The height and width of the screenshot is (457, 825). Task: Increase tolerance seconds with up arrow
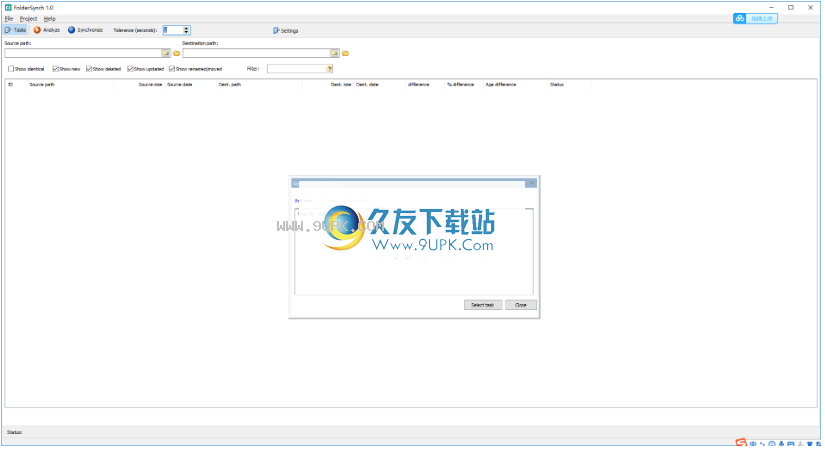186,28
